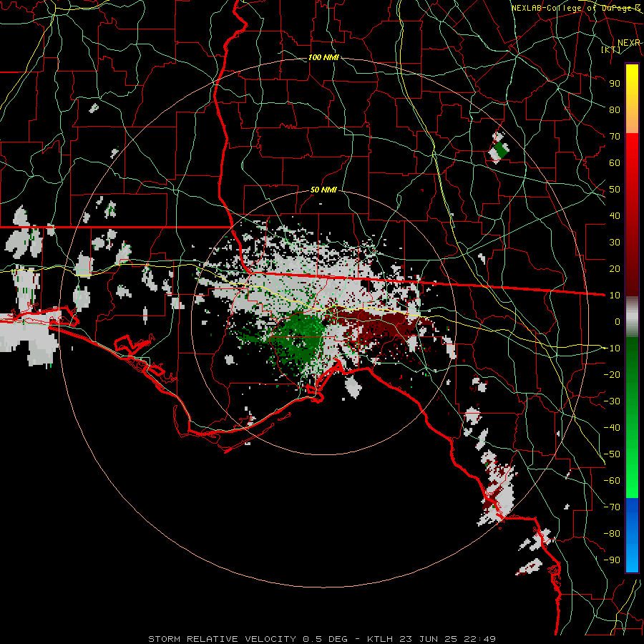
Task: Select the 20 value on velocity scale
Action: click(x=615, y=268)
